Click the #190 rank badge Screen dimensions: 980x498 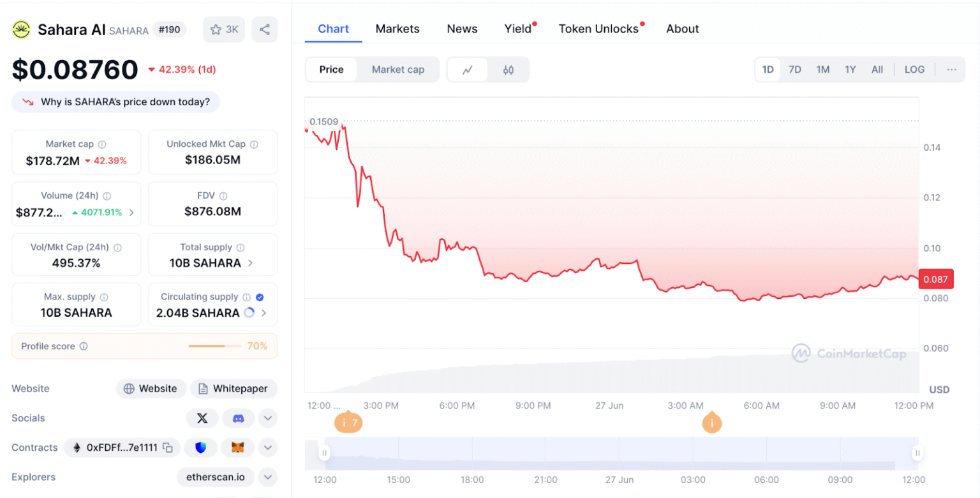tap(170, 29)
